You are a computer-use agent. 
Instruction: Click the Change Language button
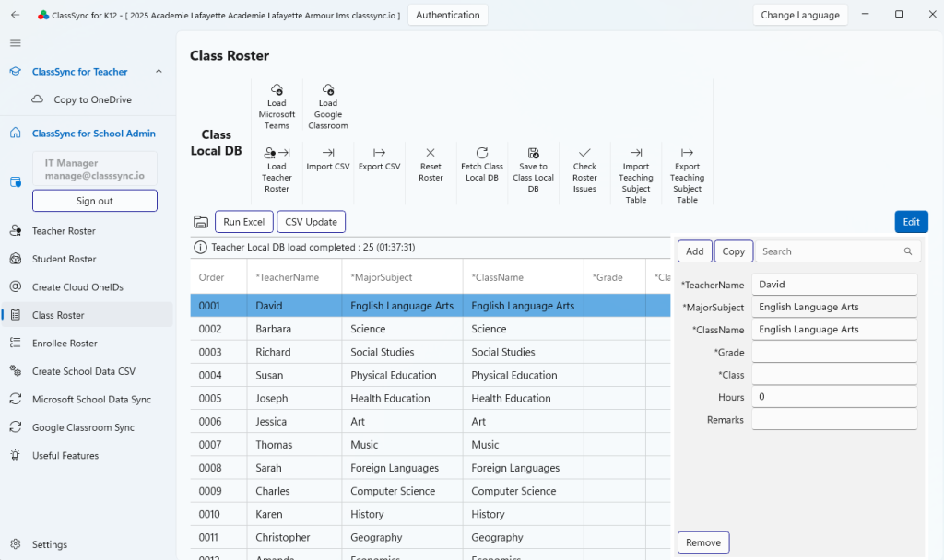[x=800, y=15]
